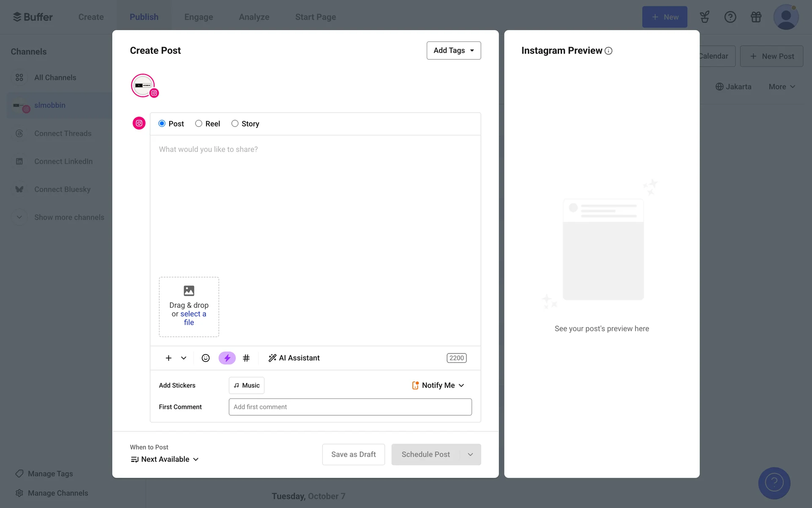
Task: Open the gift icon in header
Action: 756,17
